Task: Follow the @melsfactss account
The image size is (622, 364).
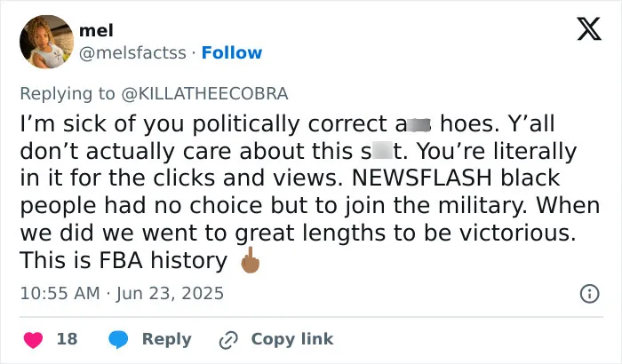Action: (232, 52)
